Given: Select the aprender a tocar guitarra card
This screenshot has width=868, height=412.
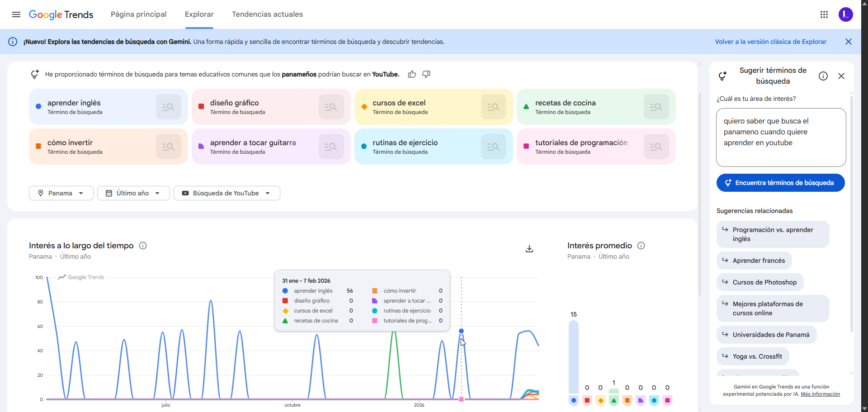Looking at the screenshot, I should tap(271, 147).
